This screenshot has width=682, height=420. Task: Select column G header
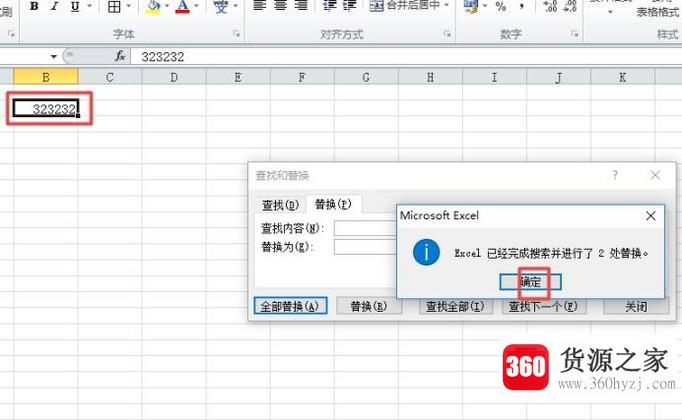pos(366,77)
